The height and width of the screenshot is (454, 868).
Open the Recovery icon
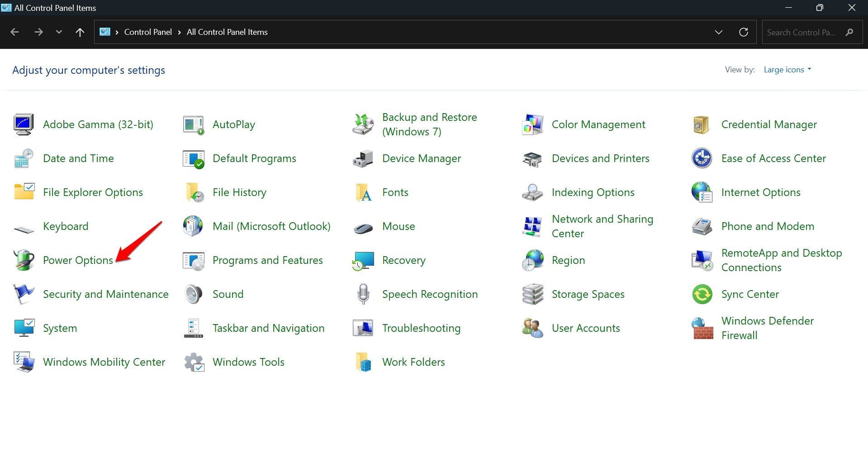pos(363,261)
